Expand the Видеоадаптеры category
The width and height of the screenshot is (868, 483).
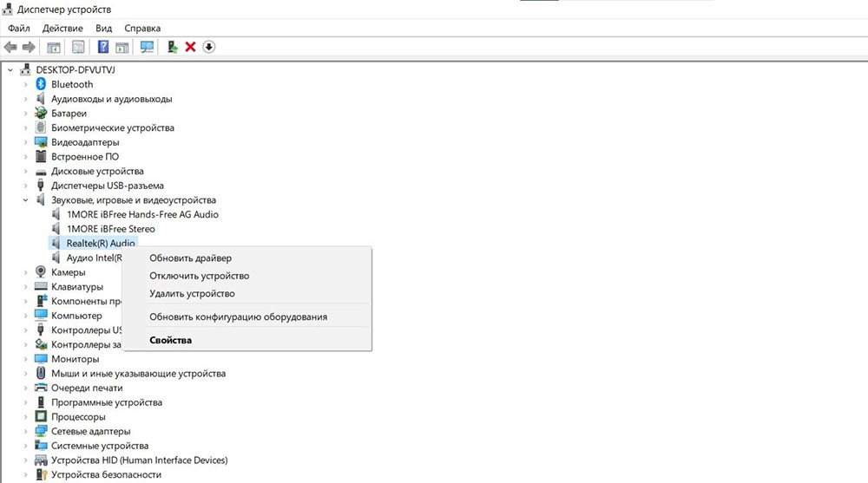click(26, 142)
